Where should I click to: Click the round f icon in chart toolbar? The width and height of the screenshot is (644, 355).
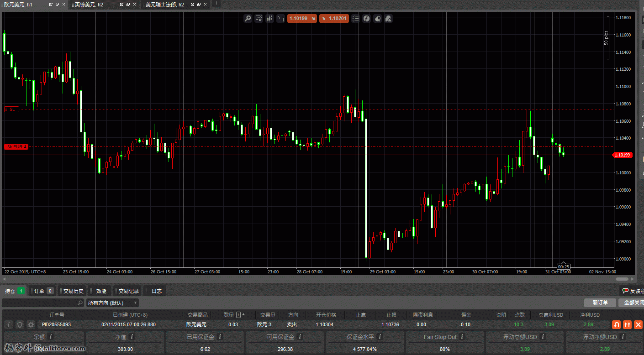[x=366, y=19]
